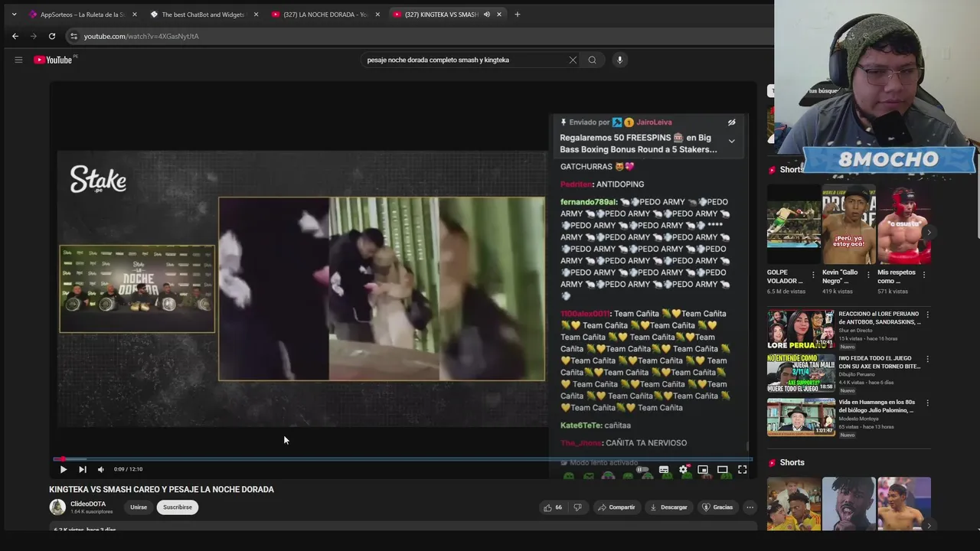Click the Unirse join button
This screenshot has width=980, height=551.
pos(139,507)
